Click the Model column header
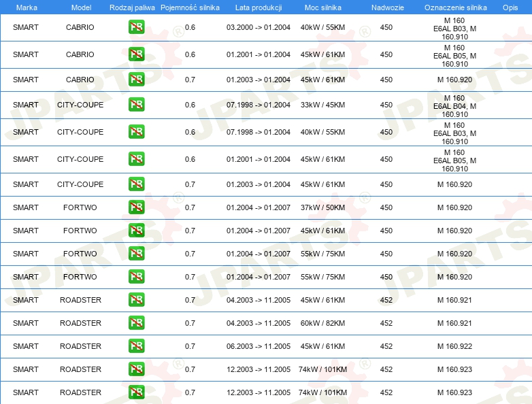Image resolution: width=532 pixels, height=404 pixels. click(81, 7)
